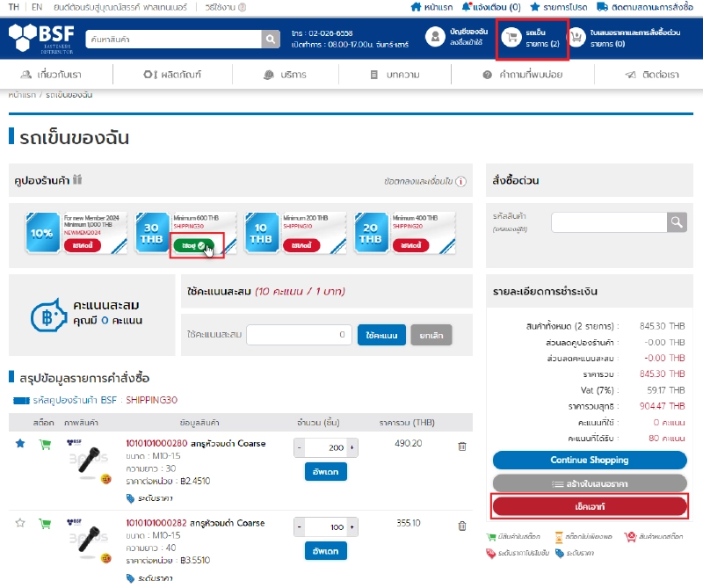The image size is (703, 588).
Task: Click the main search magnifier icon
Action: (x=271, y=40)
